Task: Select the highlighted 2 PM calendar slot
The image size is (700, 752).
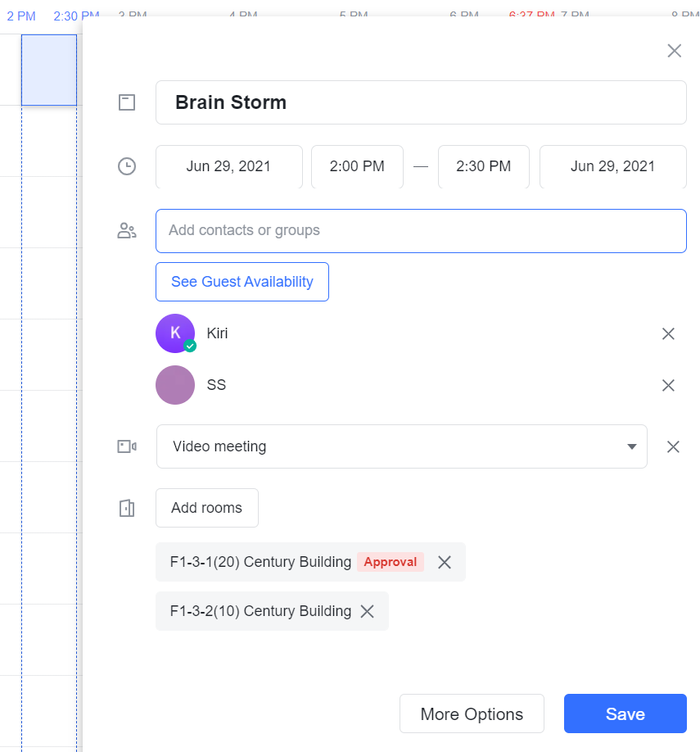Action: (49, 70)
